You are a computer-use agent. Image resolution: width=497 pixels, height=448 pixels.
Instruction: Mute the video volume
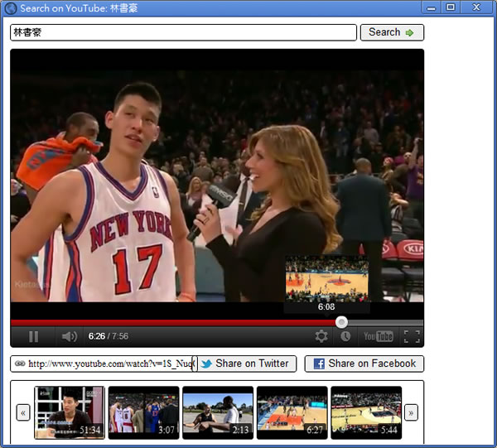coord(69,336)
